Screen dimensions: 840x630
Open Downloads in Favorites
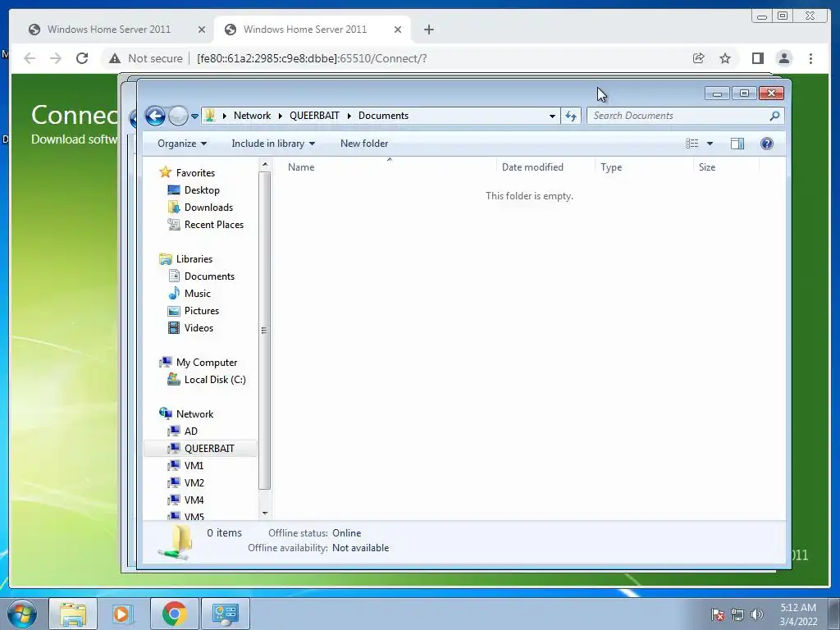click(208, 208)
